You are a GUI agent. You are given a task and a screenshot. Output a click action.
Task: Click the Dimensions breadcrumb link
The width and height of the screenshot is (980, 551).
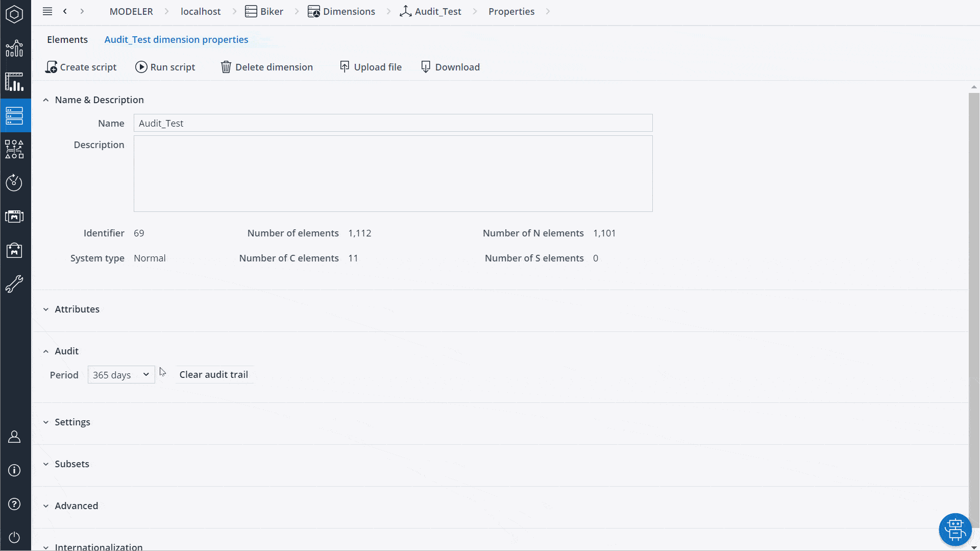click(349, 11)
